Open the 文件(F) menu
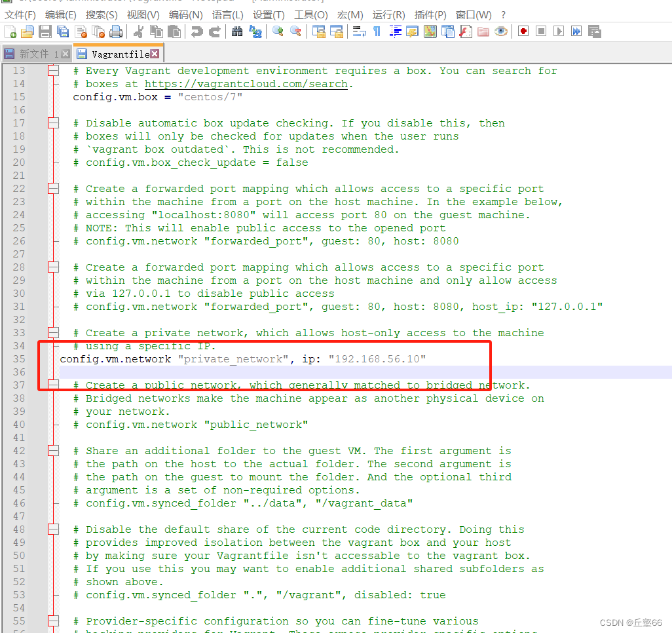This screenshot has width=672, height=633. [x=20, y=15]
